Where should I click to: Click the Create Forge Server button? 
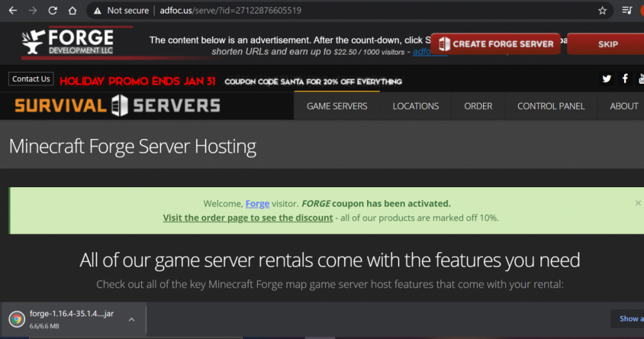tap(496, 44)
